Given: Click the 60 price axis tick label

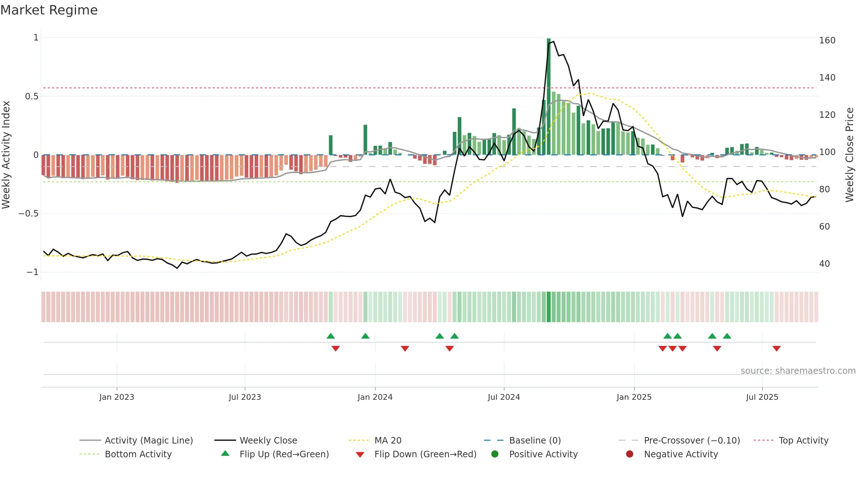Looking at the screenshot, I should tap(824, 227).
